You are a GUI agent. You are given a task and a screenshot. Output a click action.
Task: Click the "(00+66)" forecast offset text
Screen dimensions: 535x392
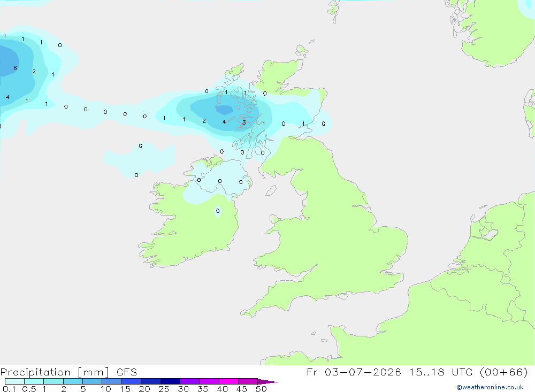point(503,372)
